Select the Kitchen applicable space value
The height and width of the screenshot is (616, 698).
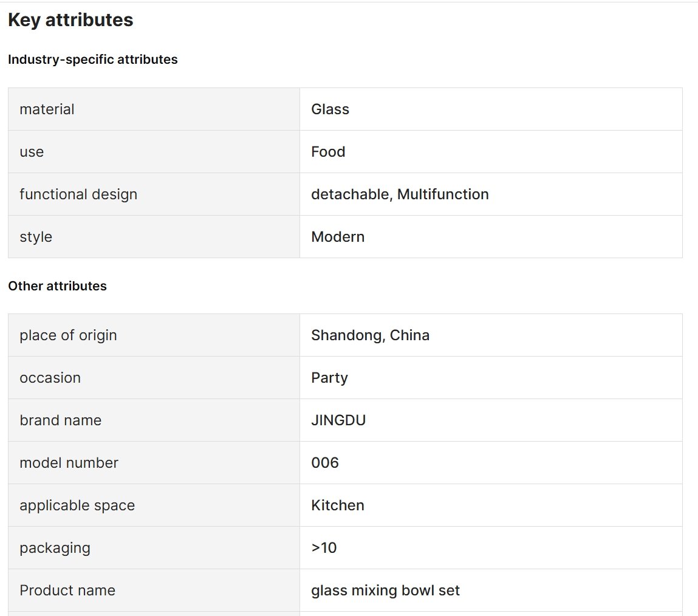[x=338, y=505]
